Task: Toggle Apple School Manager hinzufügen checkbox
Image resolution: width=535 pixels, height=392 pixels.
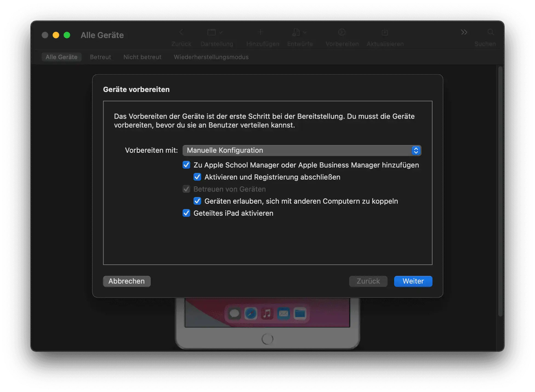Action: (x=186, y=165)
